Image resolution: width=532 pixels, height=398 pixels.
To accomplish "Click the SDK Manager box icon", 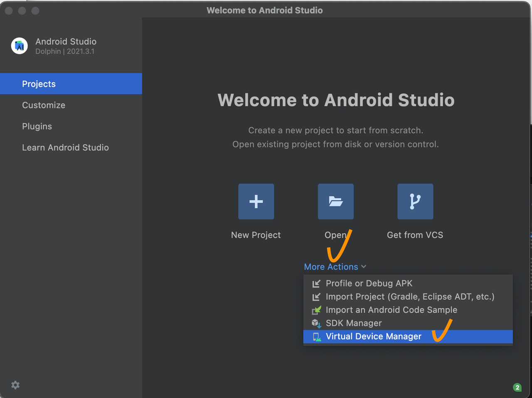I will pos(316,323).
